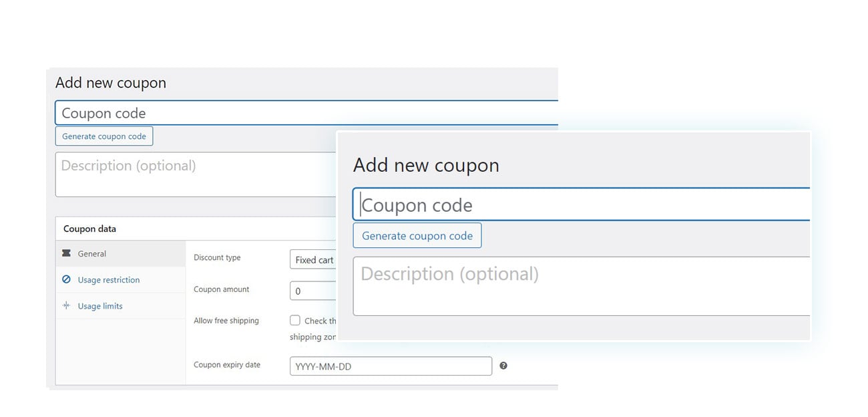The image size is (868, 417).
Task: Click the Add new coupon heading
Action: (110, 82)
